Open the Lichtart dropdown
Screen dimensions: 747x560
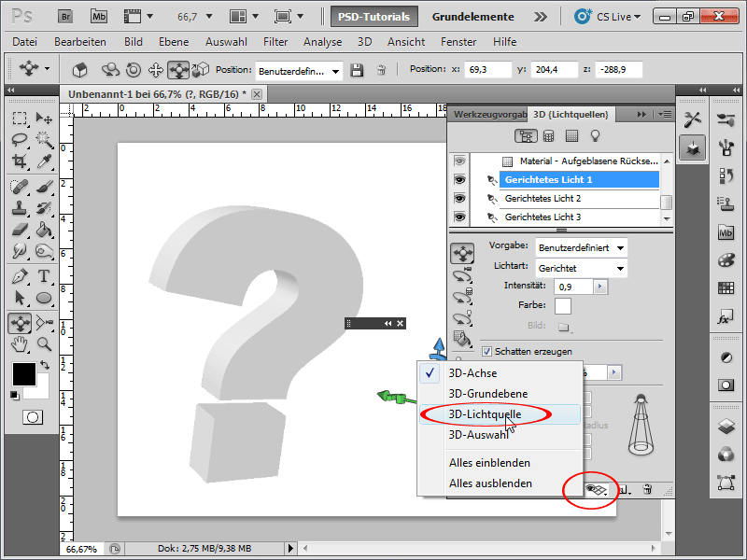pos(581,268)
